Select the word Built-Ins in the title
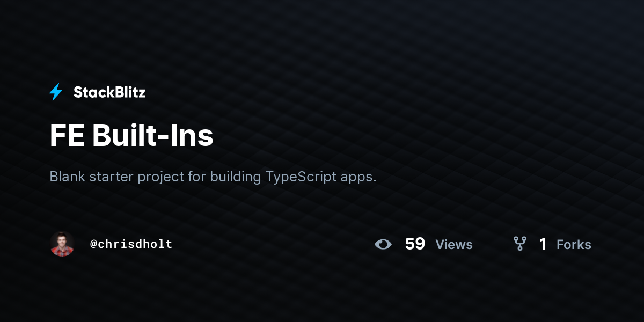Viewport: 644px width, 322px height. (153, 136)
